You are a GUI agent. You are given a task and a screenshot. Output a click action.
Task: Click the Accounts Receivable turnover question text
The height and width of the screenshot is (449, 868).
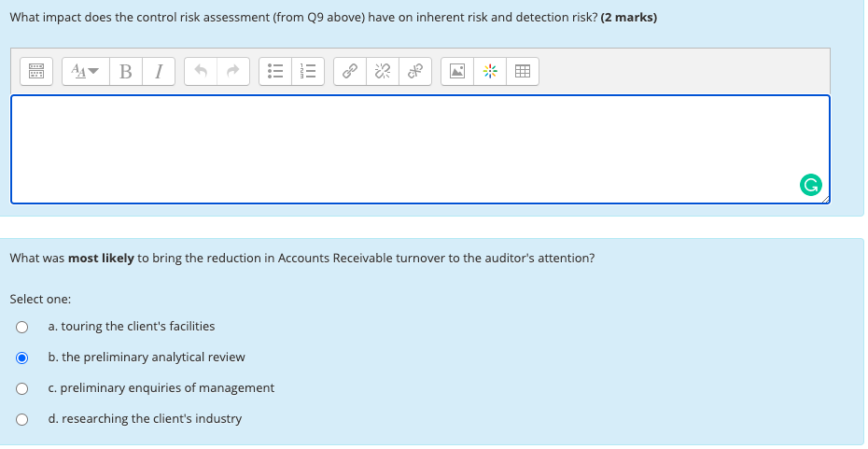point(302,259)
